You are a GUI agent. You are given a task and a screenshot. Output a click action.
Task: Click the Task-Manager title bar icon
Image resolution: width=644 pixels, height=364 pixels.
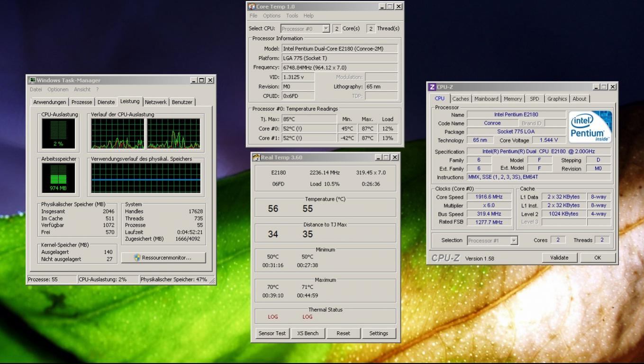click(x=32, y=80)
